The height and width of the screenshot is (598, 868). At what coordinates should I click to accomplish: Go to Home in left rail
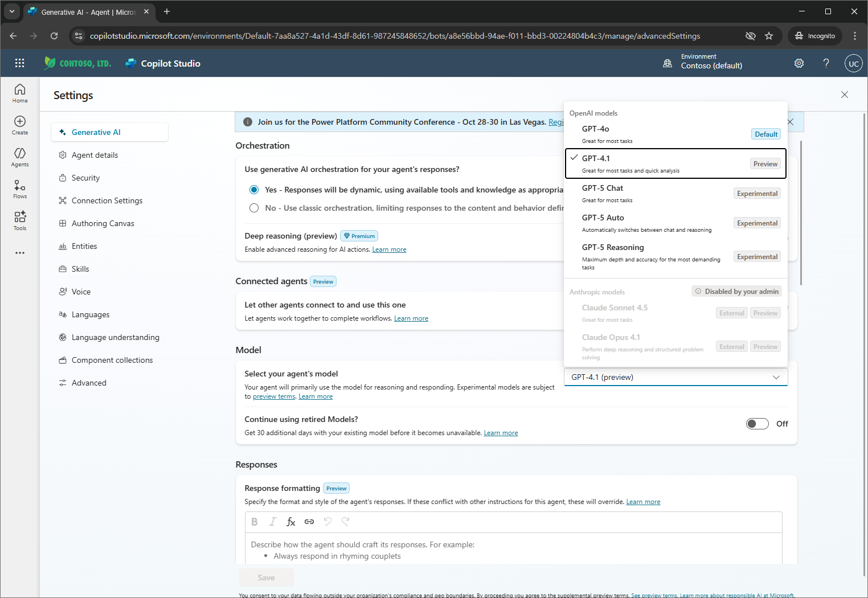(x=20, y=93)
